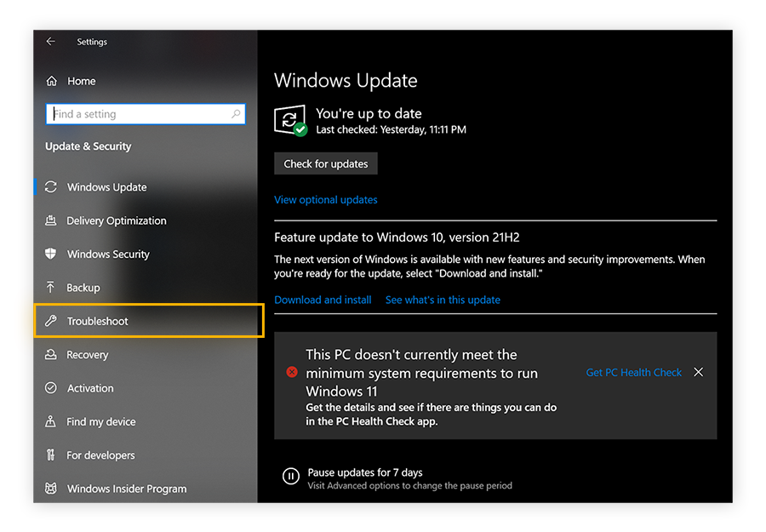The image size is (766, 532).
Task: Click the Activation checkmark icon
Action: coord(52,388)
